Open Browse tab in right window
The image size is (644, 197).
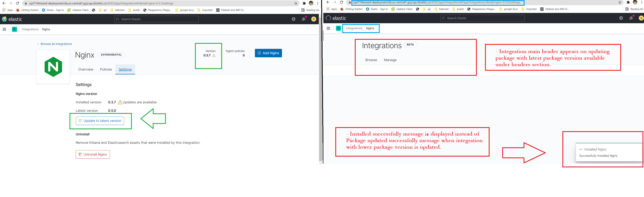point(371,60)
